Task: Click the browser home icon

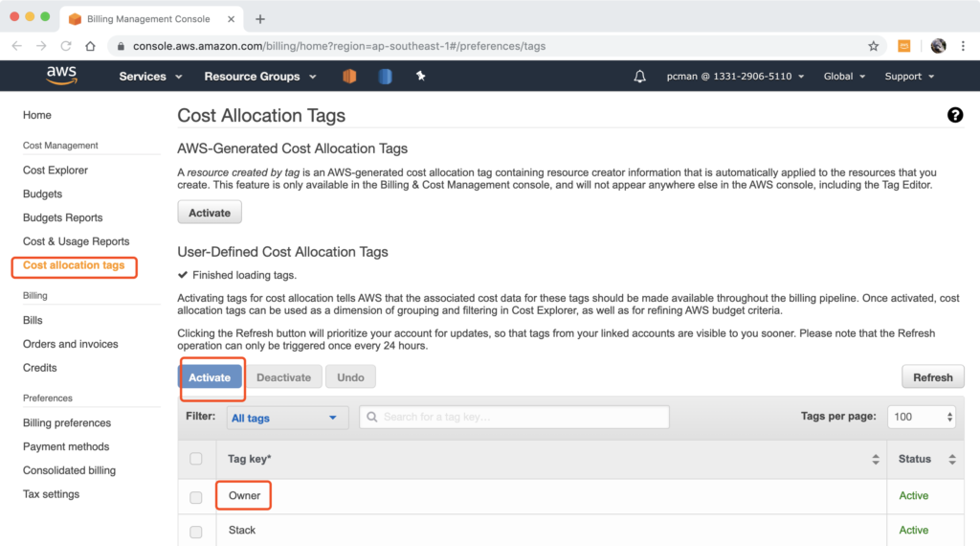Action: (x=90, y=46)
